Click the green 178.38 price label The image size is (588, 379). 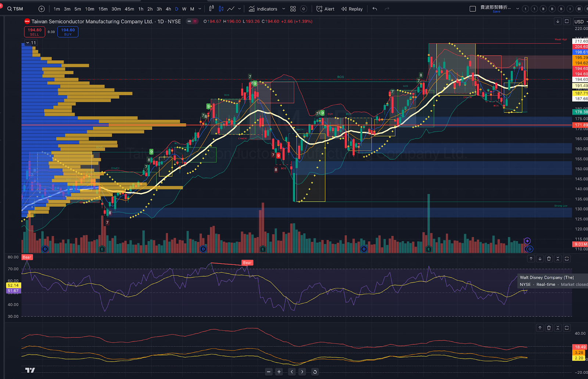click(581, 112)
